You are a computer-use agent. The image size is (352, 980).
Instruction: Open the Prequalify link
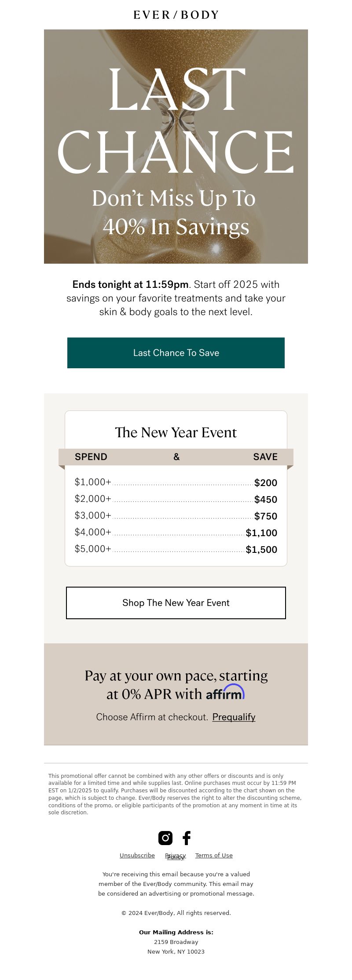pos(234,717)
